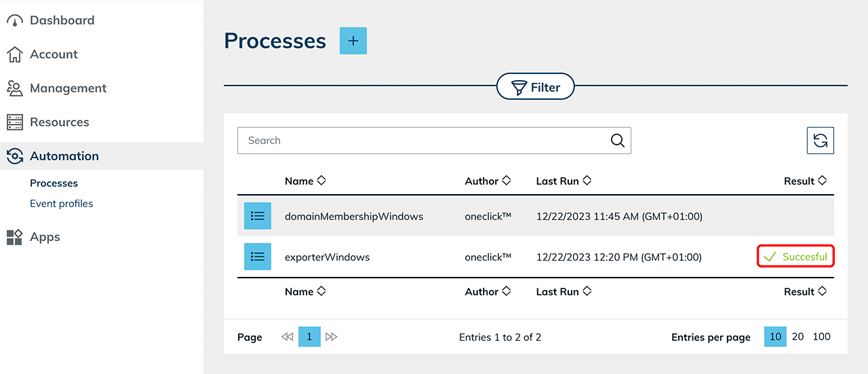Sort by Result in table header

click(x=805, y=181)
